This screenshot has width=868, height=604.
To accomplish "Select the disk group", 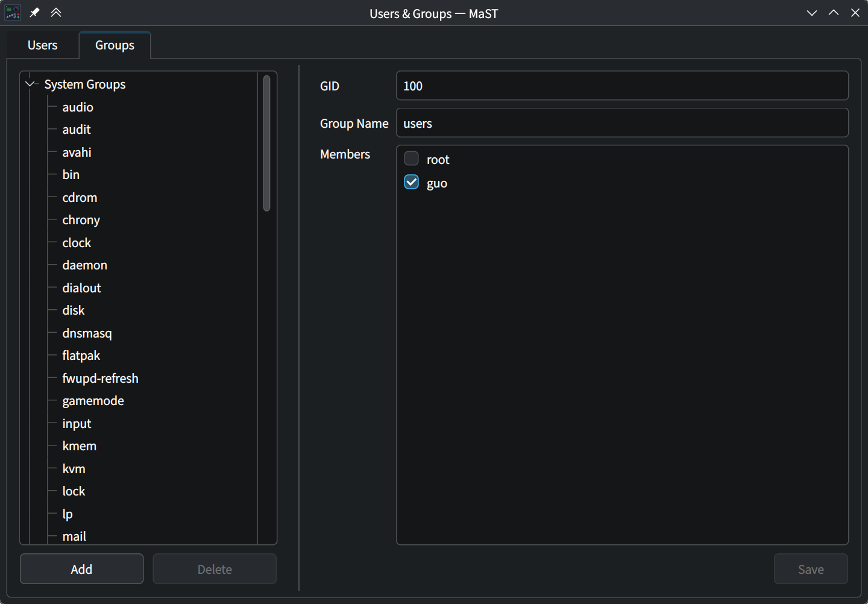I will tap(74, 310).
